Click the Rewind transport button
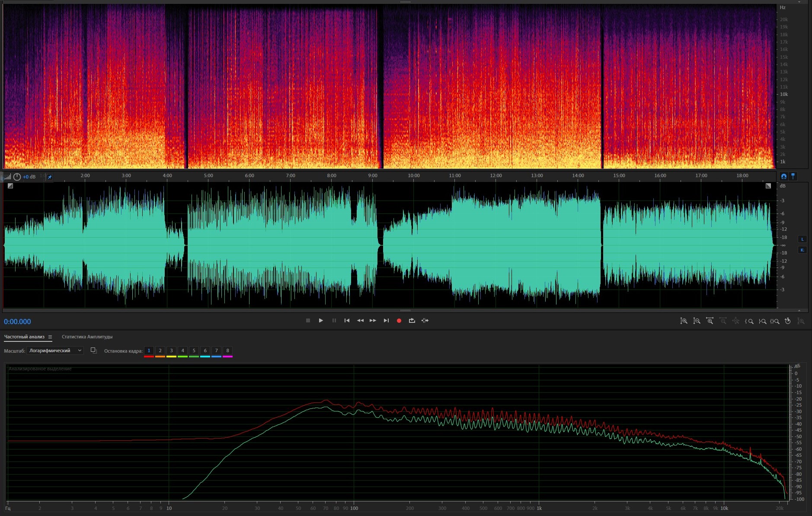812x516 pixels. click(360, 321)
